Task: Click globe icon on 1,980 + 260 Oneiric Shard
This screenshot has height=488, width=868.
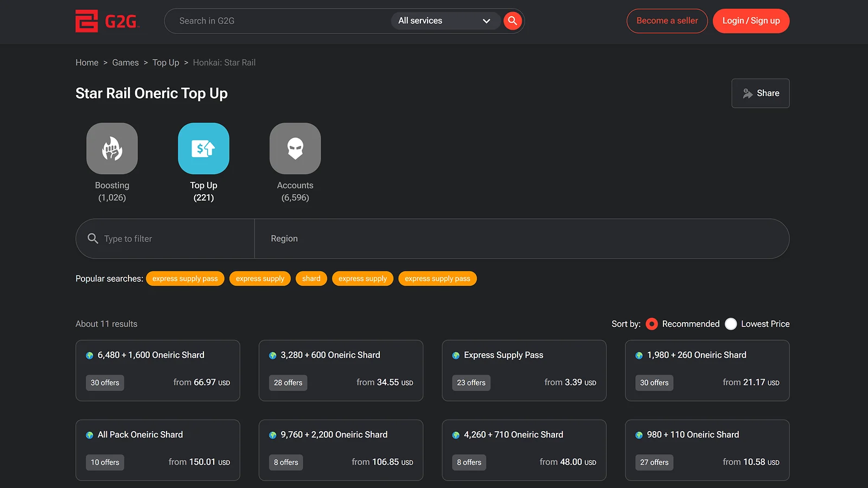Action: tap(639, 356)
